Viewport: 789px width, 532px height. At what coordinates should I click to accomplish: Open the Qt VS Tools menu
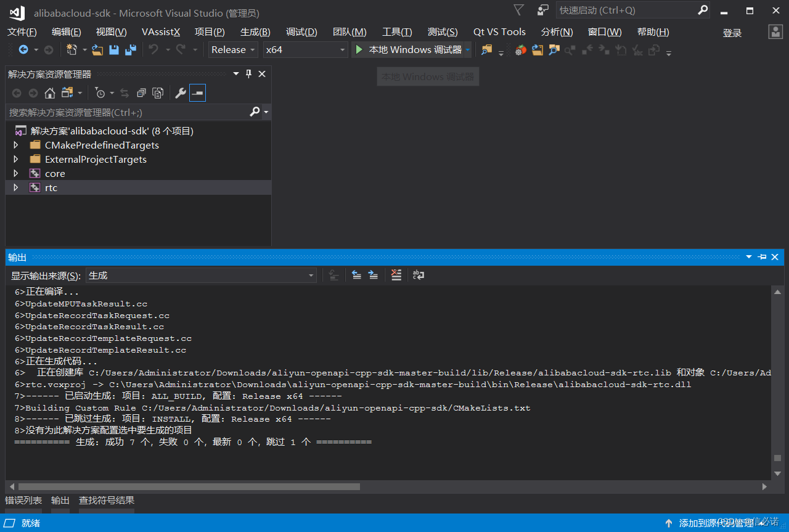pyautogui.click(x=499, y=32)
